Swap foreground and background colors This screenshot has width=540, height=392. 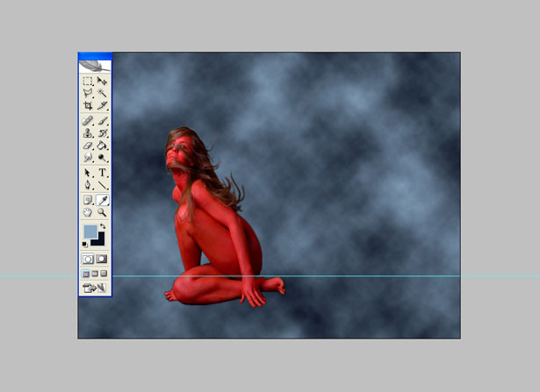(x=103, y=226)
